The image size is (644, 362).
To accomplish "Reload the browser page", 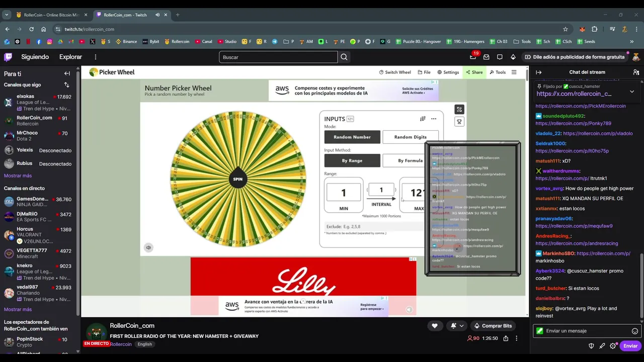I will click(31, 29).
